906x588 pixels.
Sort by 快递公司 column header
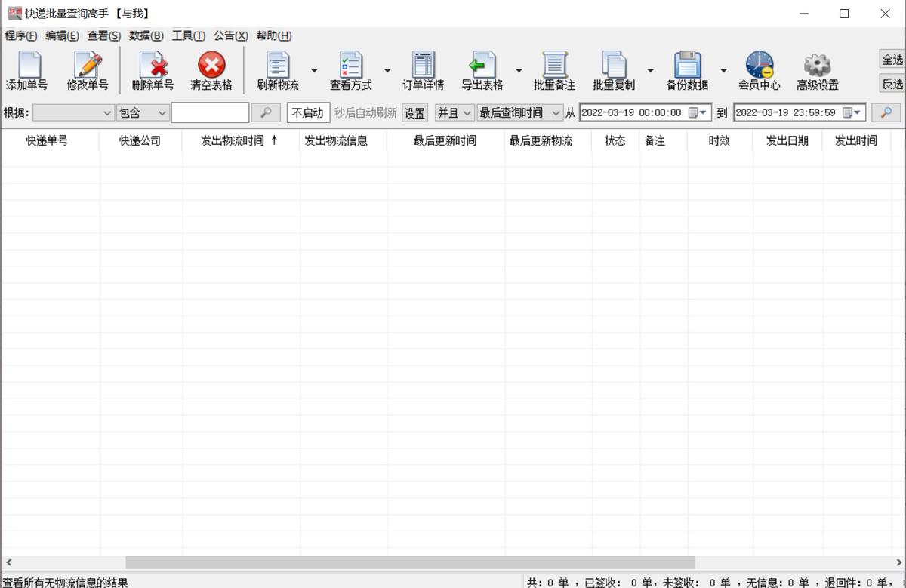[140, 140]
